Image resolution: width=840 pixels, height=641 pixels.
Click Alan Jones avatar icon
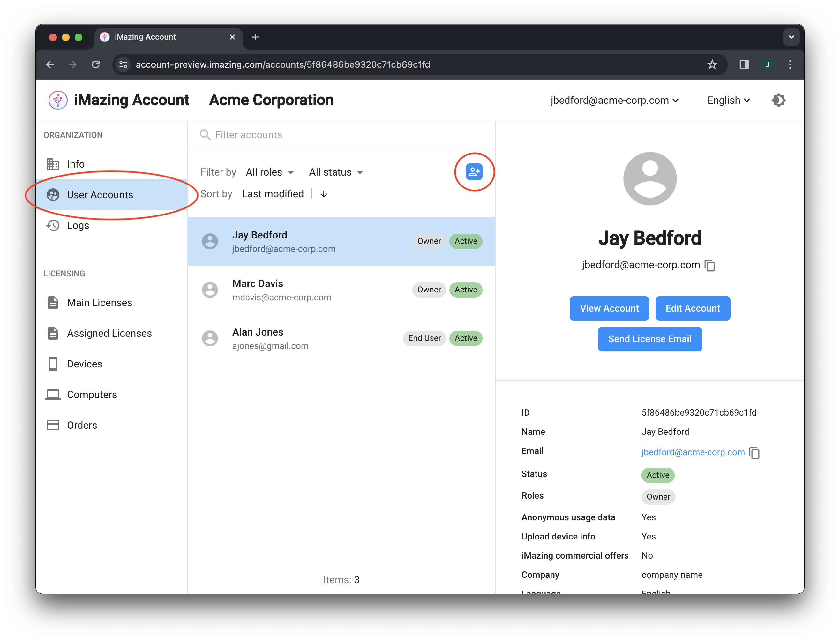(x=210, y=338)
